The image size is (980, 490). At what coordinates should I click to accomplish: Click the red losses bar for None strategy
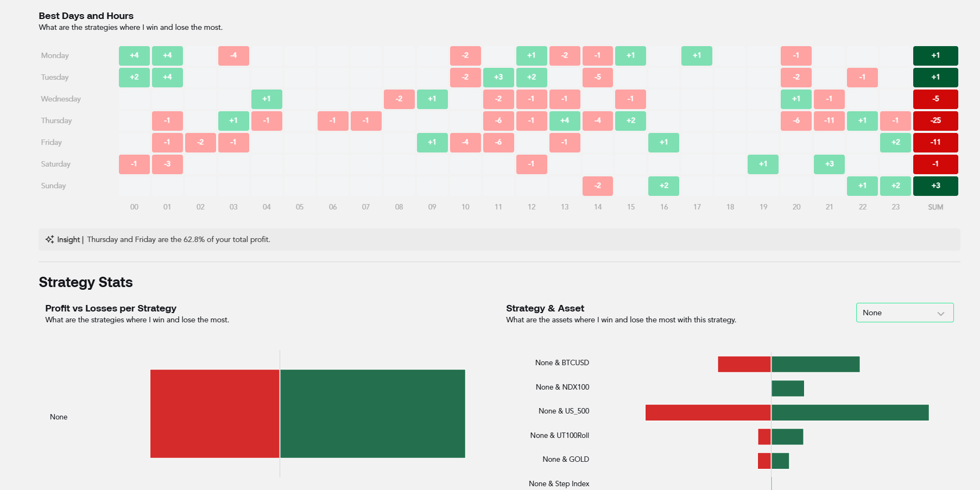tap(215, 413)
